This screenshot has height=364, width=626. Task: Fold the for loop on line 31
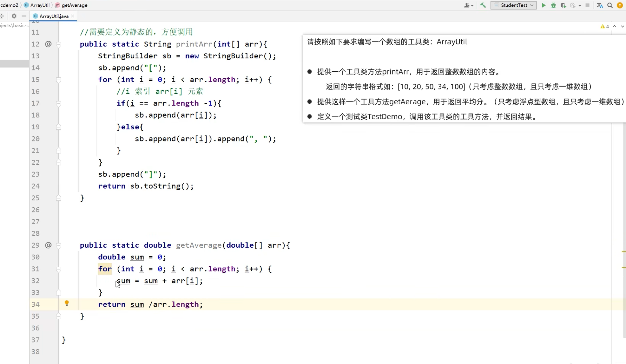[59, 269]
